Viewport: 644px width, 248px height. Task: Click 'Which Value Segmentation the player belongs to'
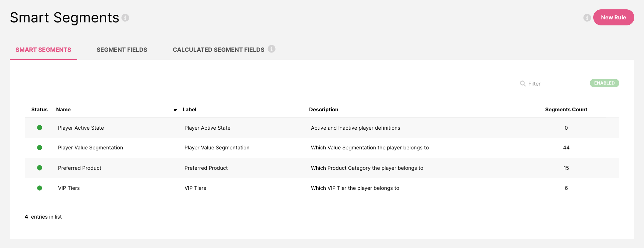point(370,147)
